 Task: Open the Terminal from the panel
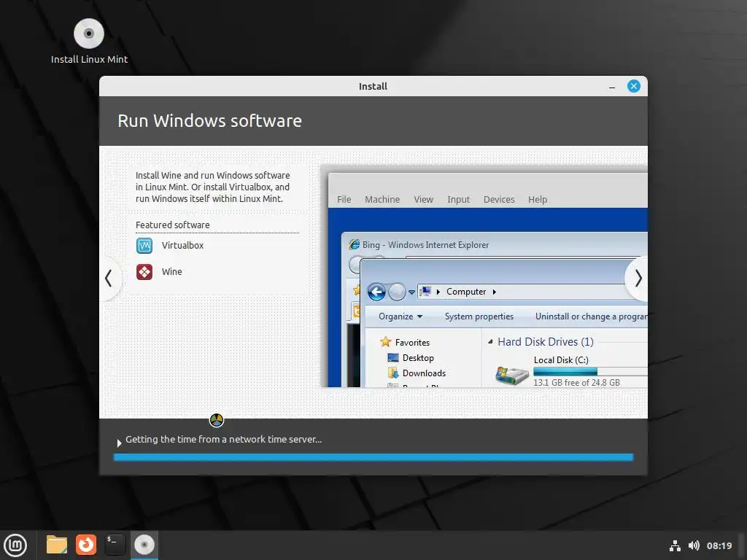pos(115,545)
